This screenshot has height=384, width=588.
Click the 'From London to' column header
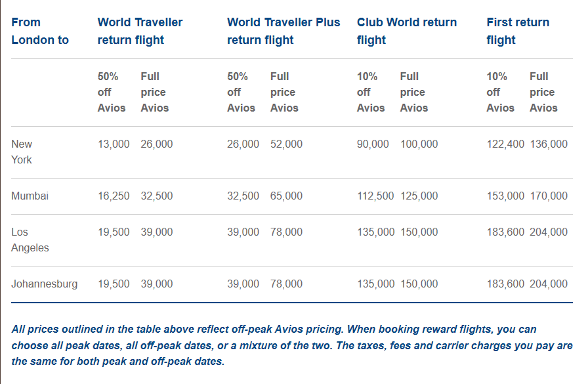(x=40, y=31)
